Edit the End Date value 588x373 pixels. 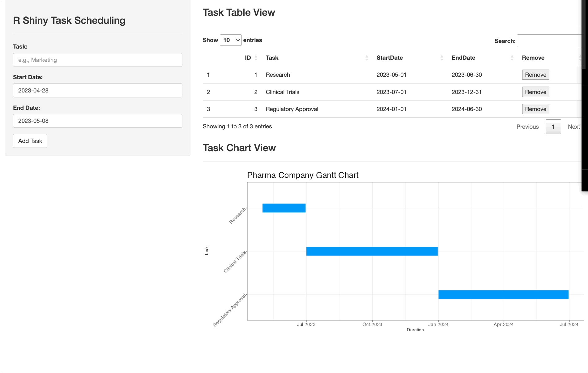[97, 121]
